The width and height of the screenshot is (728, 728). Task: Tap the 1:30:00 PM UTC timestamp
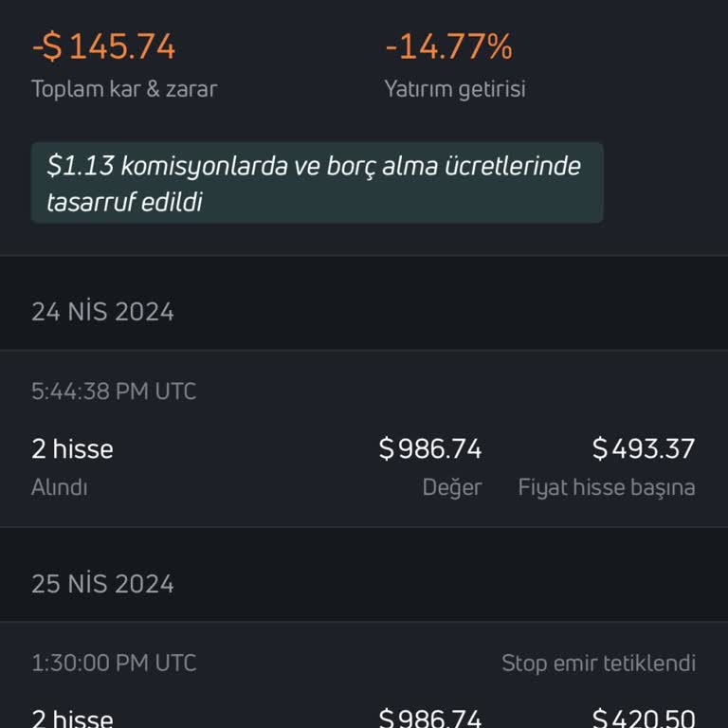(114, 663)
